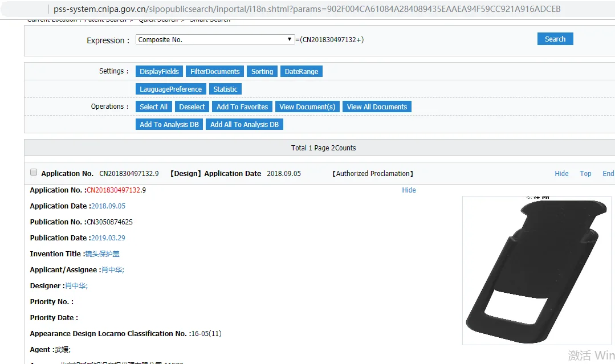Image resolution: width=615 pixels, height=364 pixels.
Task: Click the Statistic button
Action: pos(225,89)
